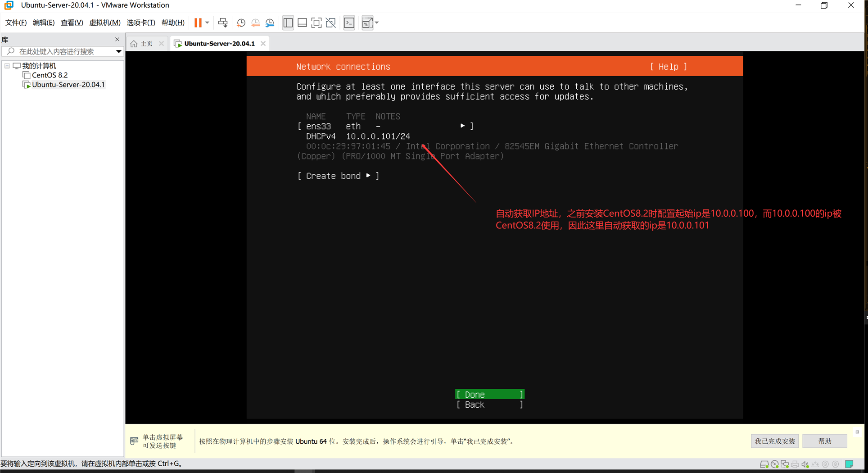The height and width of the screenshot is (473, 868).
Task: Enter full screen mode icon
Action: (316, 23)
